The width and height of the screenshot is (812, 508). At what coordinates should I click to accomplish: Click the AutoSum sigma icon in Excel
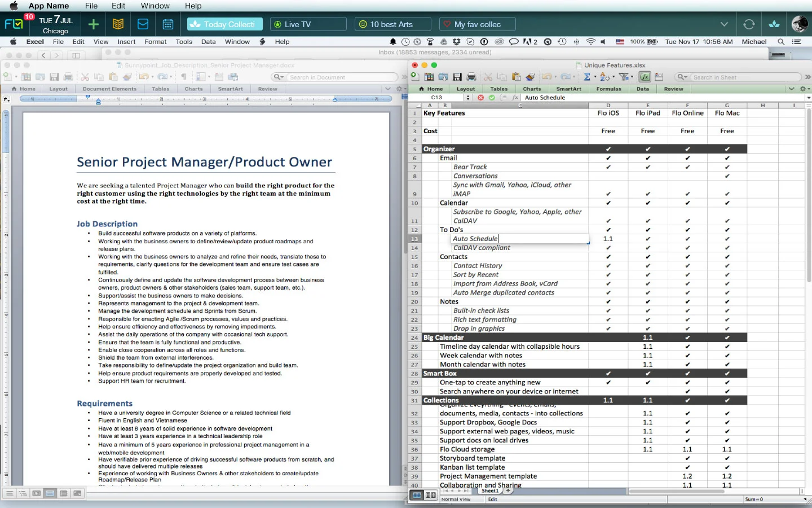click(586, 77)
